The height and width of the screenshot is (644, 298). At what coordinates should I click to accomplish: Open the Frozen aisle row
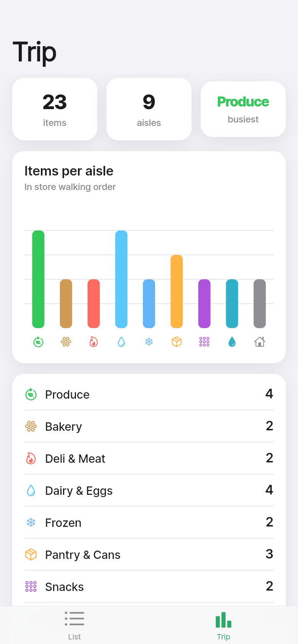tap(149, 523)
